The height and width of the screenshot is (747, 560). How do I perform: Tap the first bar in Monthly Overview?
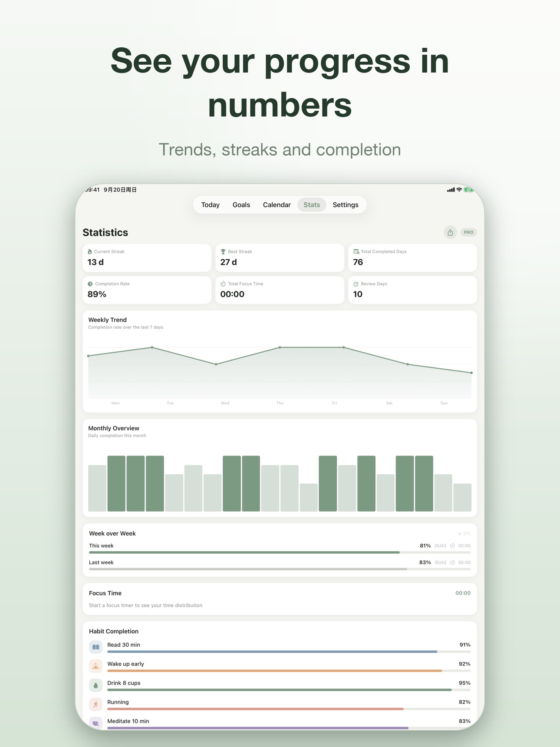click(97, 488)
